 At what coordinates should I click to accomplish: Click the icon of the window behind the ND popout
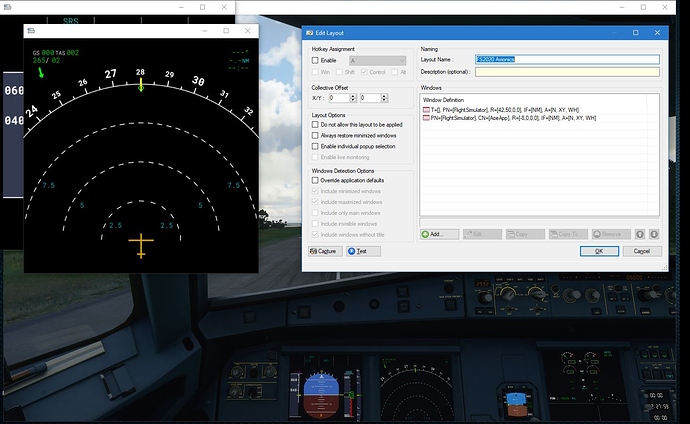tap(7, 7)
